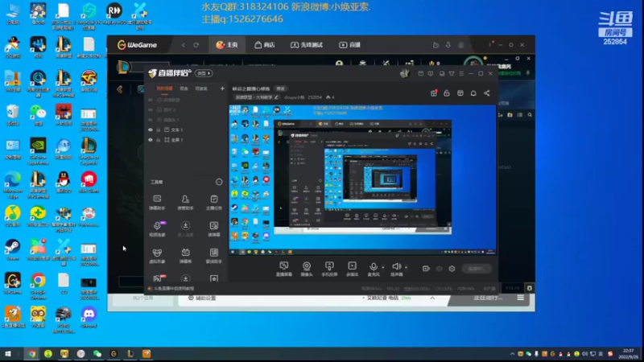Open the list menu icon beside 正在运行
The image size is (644, 362).
click(x=520, y=298)
